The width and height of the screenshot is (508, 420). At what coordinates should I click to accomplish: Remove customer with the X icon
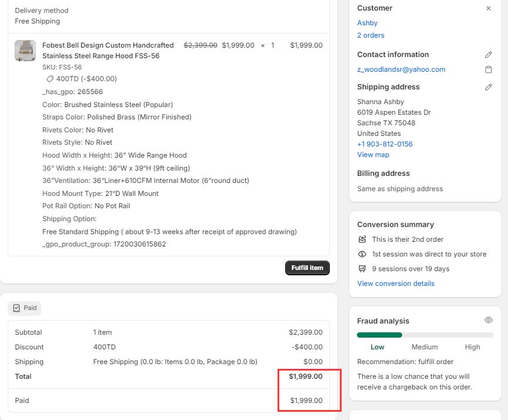(x=488, y=8)
